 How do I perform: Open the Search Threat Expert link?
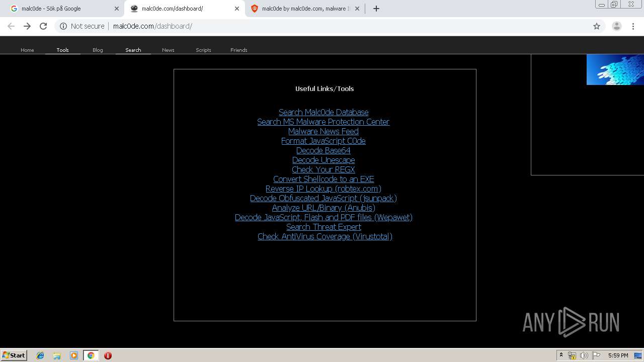[324, 227]
